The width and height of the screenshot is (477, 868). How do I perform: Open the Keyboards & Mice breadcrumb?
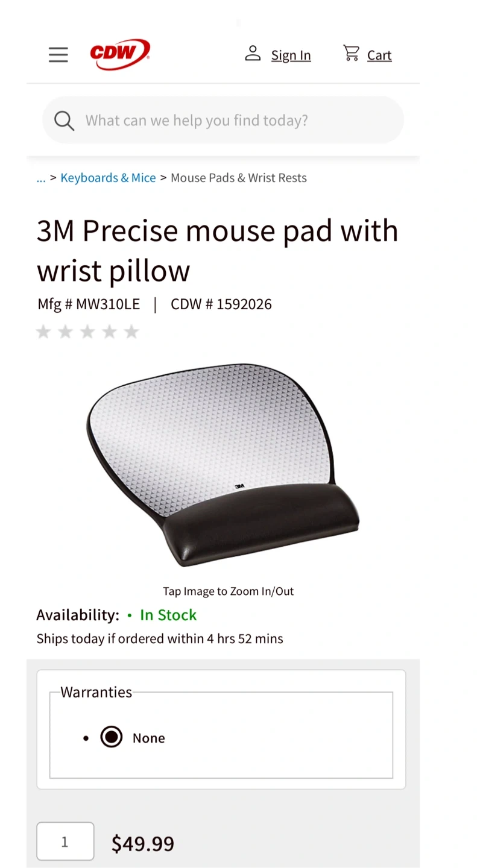tap(108, 178)
